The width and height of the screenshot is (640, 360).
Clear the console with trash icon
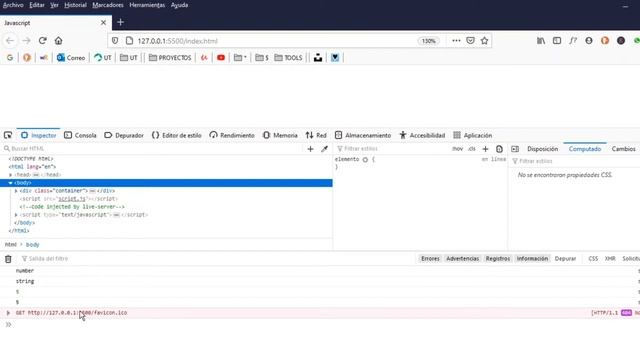(x=8, y=259)
